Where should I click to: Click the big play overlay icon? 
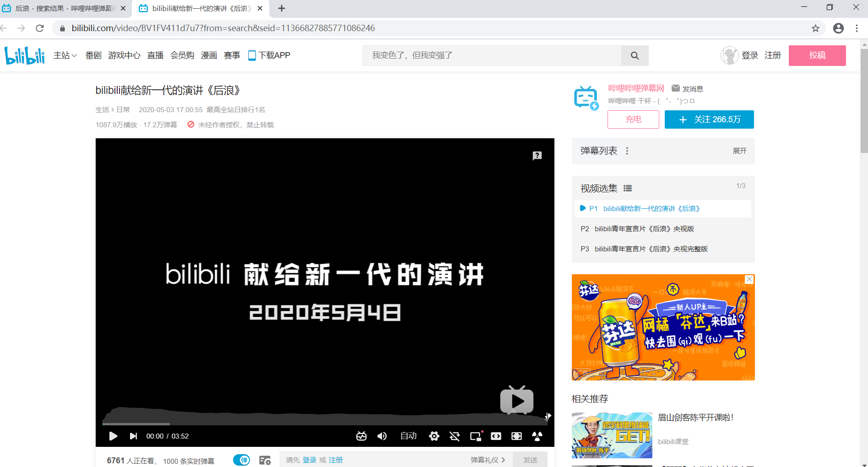(517, 400)
